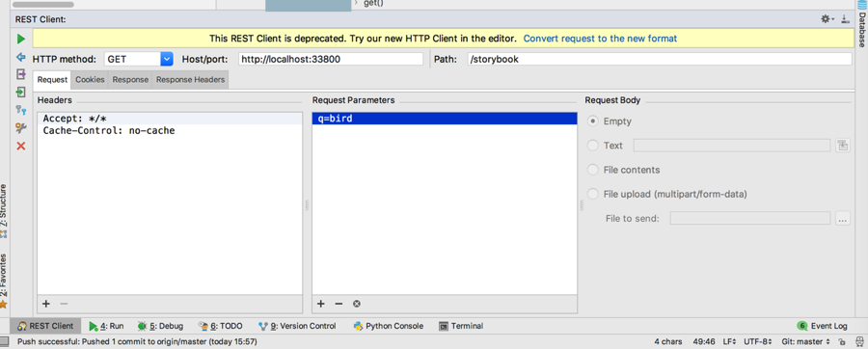Select File contents radio button
868x349 pixels.
[593, 170]
